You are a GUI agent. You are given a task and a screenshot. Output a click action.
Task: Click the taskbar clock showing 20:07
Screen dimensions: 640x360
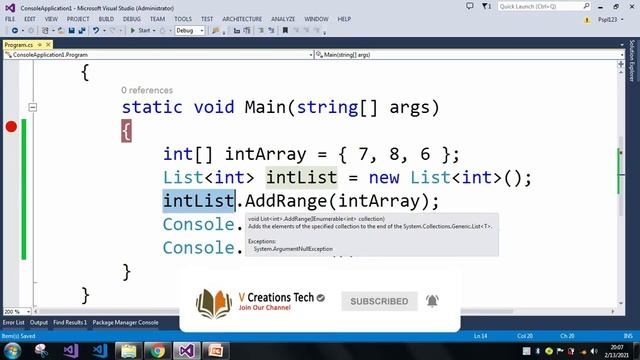pos(617,351)
